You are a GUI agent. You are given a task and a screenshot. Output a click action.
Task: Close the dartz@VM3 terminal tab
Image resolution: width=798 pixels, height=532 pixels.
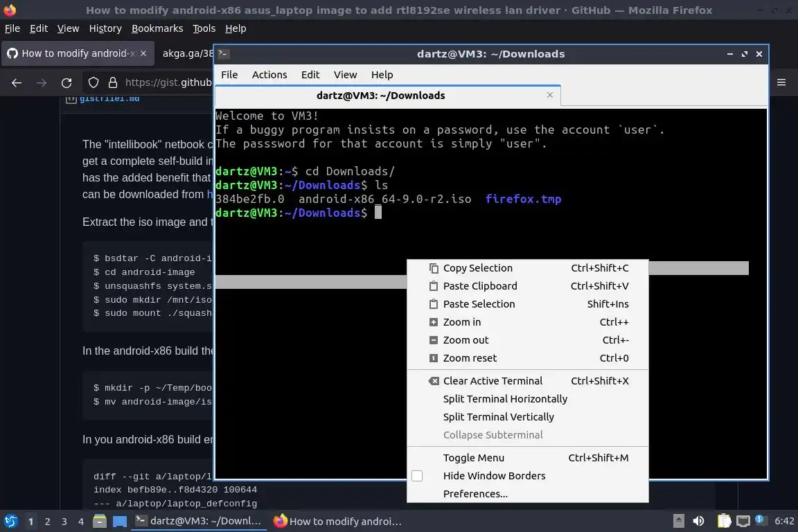point(549,95)
